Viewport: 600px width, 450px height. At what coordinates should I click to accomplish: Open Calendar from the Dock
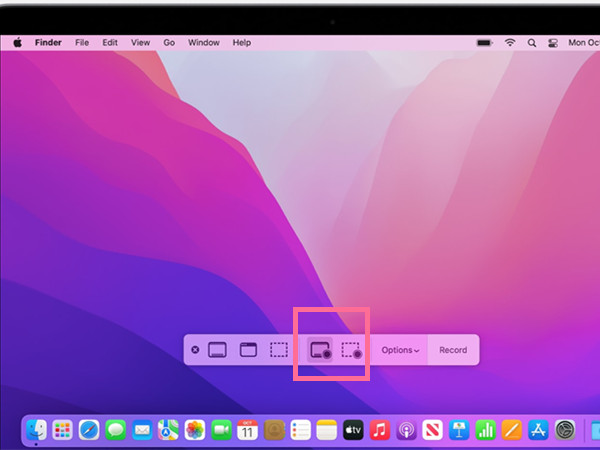pos(247,430)
